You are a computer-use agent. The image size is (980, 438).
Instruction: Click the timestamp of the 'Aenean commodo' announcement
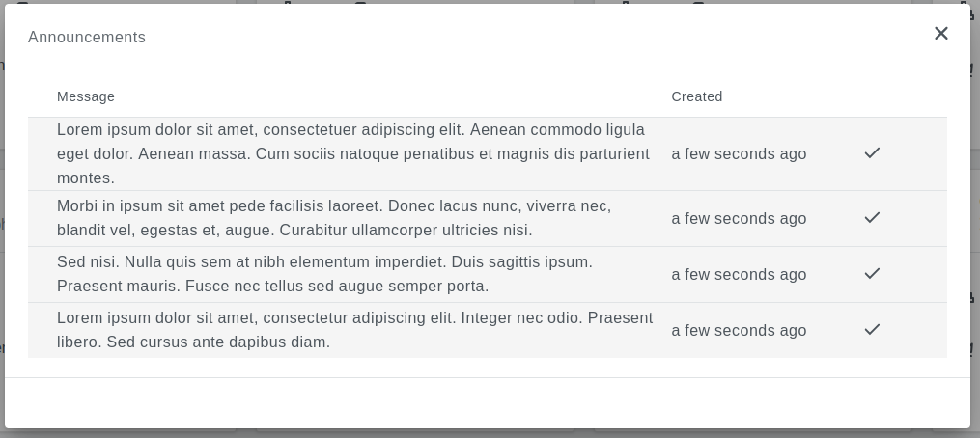[739, 154]
